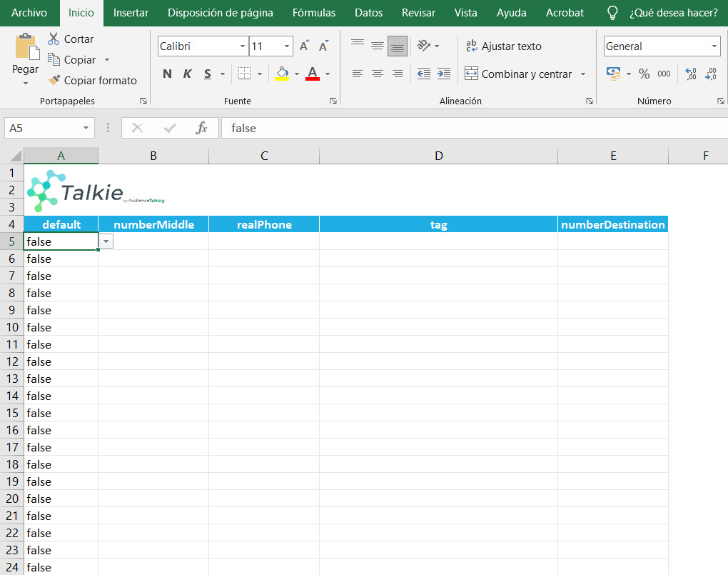This screenshot has width=728, height=575.
Task: Decrease indent icon
Action: (x=423, y=74)
